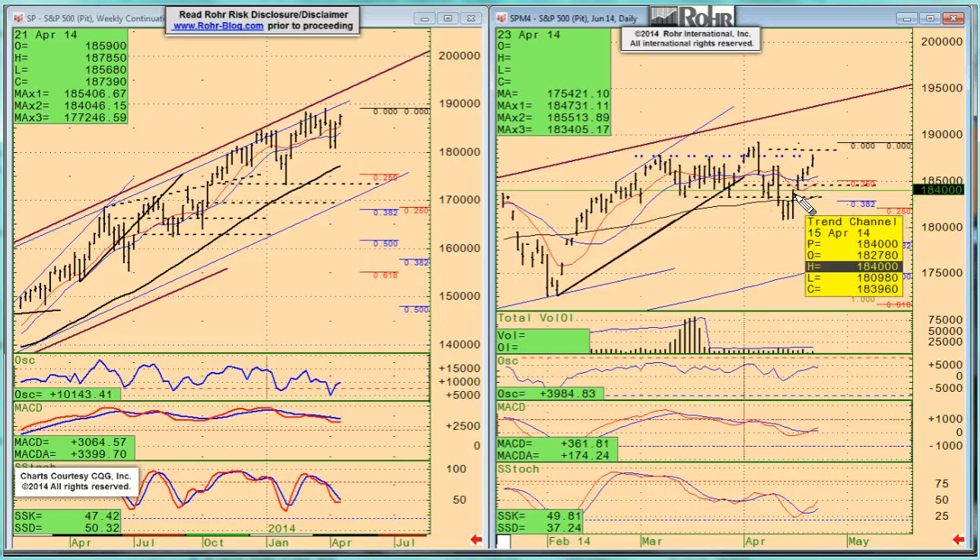Close the SPM4 daily chart window
980x560 pixels.
pyautogui.click(x=953, y=18)
